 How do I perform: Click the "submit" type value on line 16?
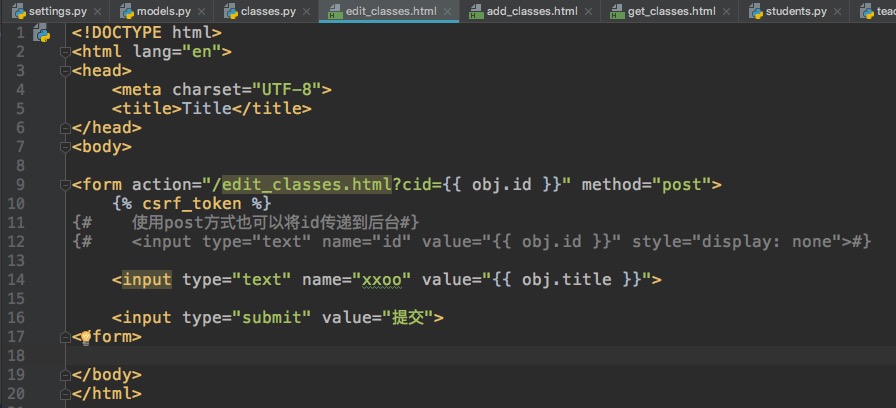(x=272, y=318)
